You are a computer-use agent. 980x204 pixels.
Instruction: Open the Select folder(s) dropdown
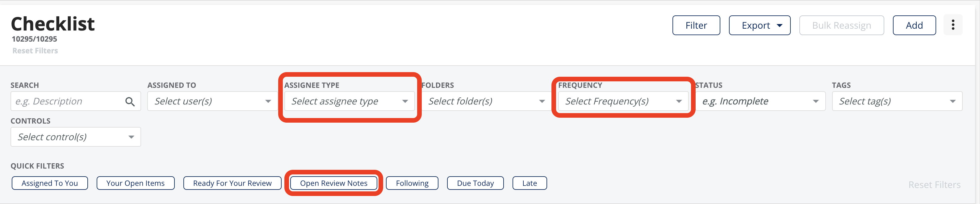click(486, 101)
